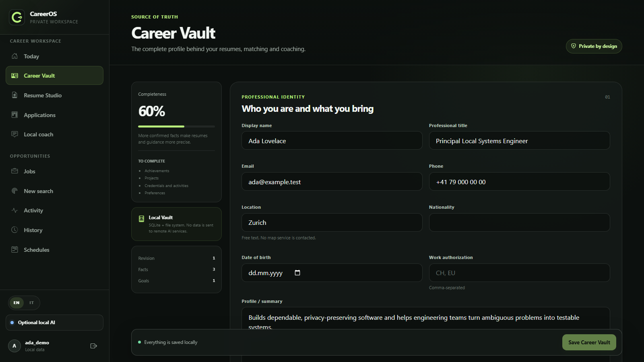Switch language to EN

[x=17, y=303]
